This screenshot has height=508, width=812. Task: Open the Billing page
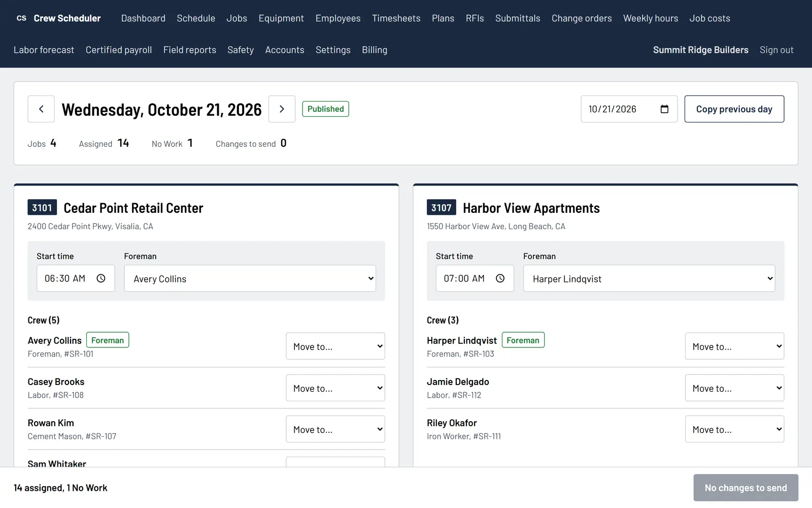click(x=375, y=50)
